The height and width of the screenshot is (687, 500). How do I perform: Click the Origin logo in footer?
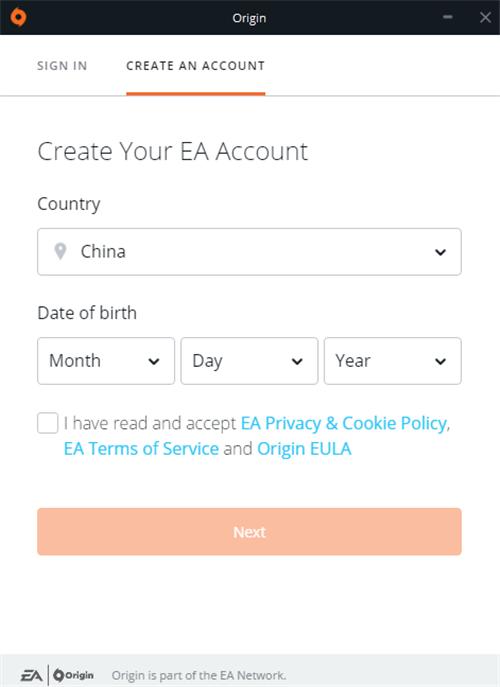(73, 675)
